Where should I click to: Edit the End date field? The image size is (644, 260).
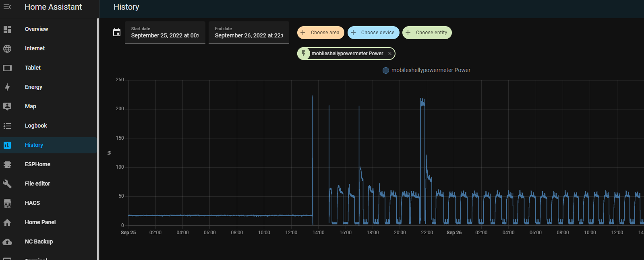coord(249,33)
